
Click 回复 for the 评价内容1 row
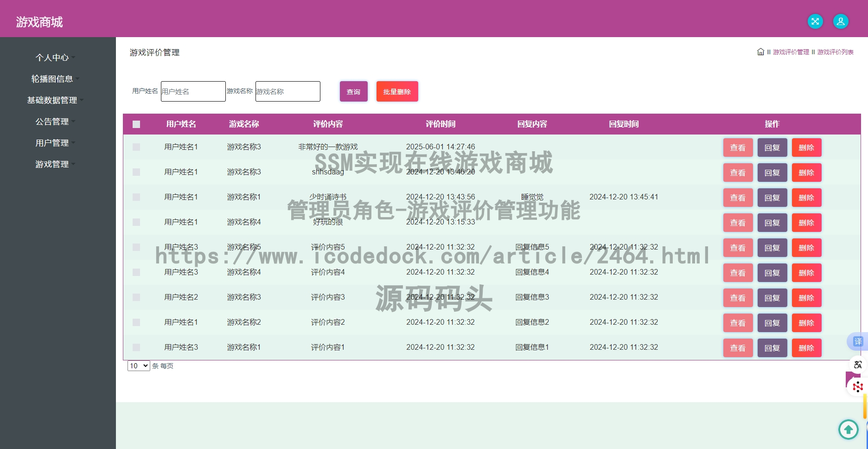click(x=772, y=348)
